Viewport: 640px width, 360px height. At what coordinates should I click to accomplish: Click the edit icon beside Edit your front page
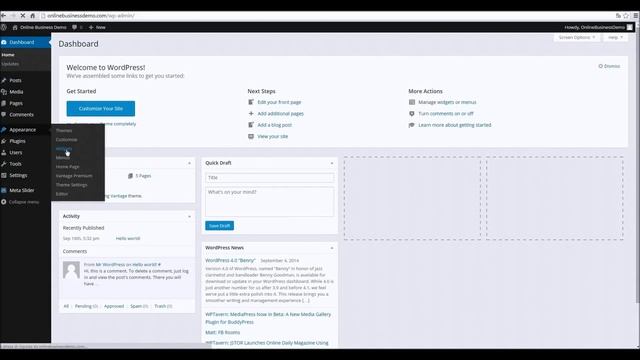coord(251,102)
